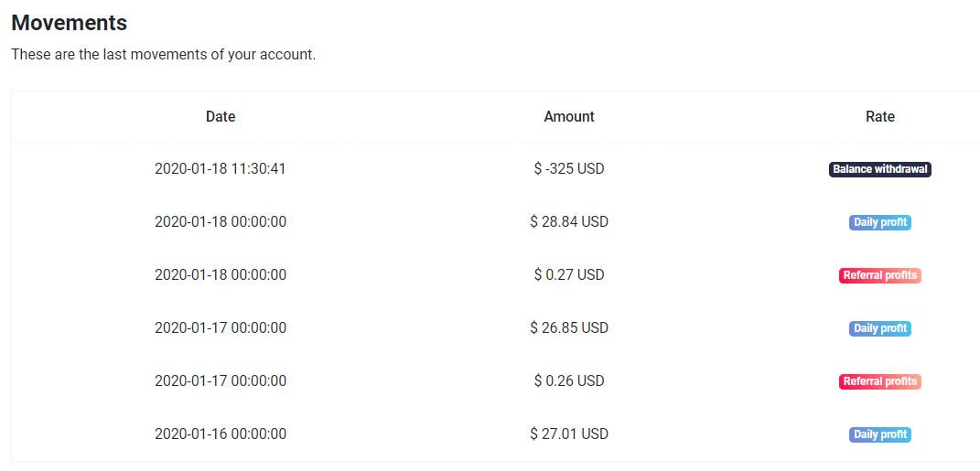Select the $ -325 USD amount

coord(569,168)
